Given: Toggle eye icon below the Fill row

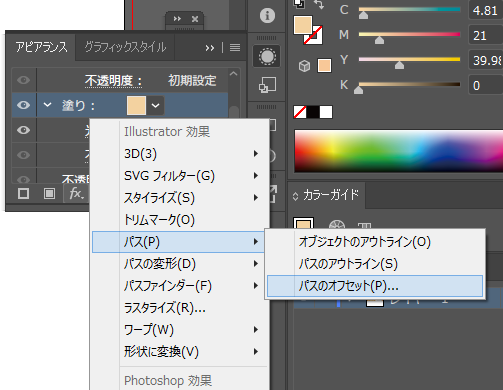Looking at the screenshot, I should pos(23,130).
